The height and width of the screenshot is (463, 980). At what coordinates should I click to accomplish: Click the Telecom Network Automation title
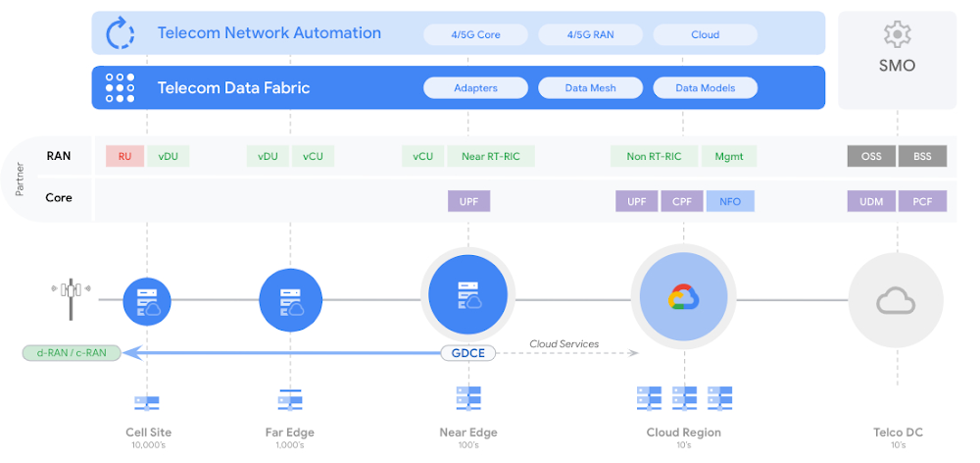[x=269, y=32]
